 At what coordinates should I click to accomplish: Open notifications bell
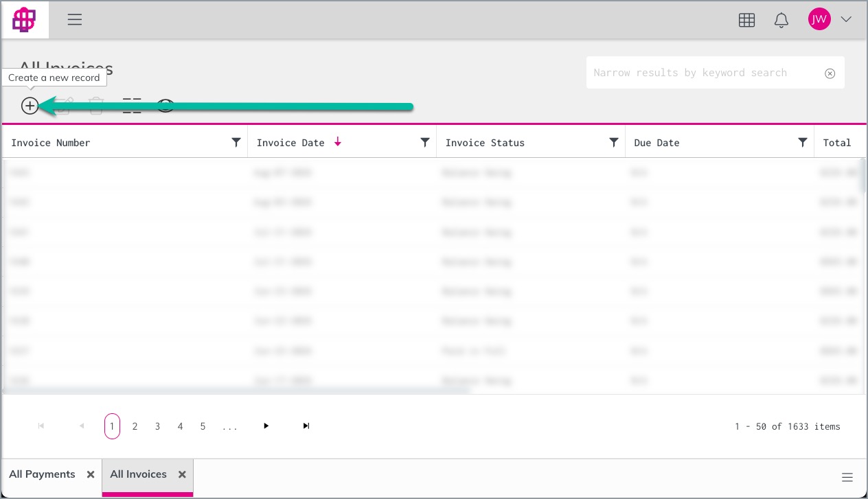point(781,20)
